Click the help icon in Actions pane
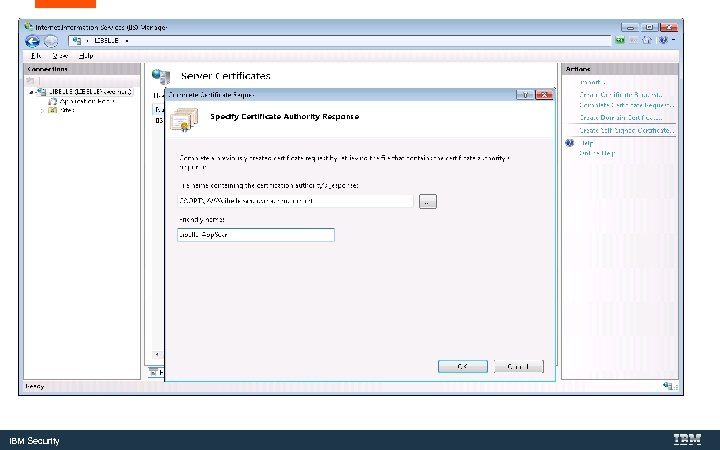Screen dimensions: 720x450 coord(570,143)
